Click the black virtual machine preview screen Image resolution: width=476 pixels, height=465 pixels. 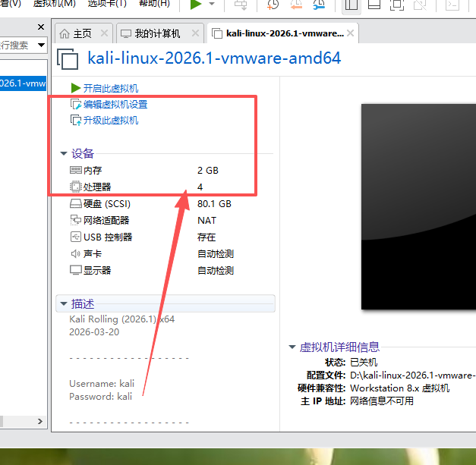[418, 205]
